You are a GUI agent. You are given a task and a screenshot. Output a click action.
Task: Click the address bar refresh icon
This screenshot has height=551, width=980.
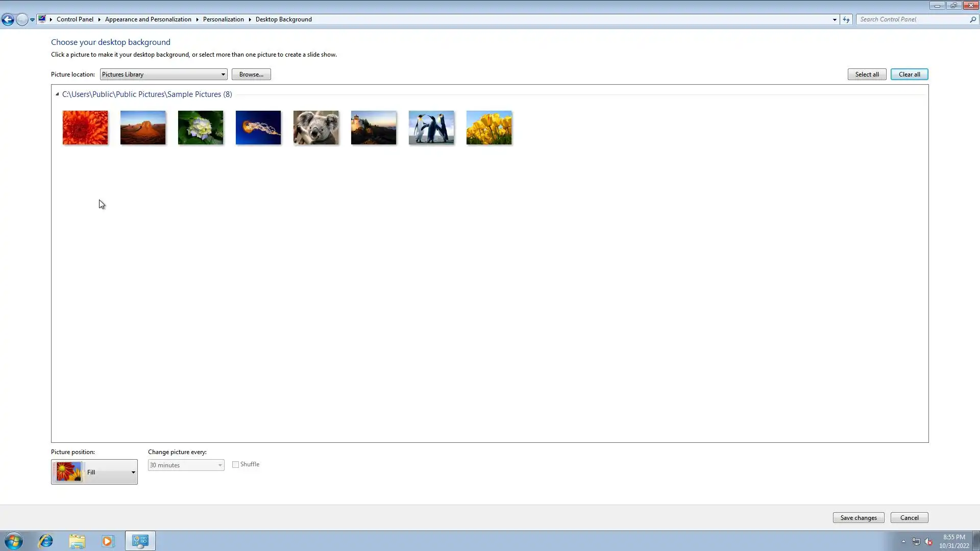[x=846, y=19]
